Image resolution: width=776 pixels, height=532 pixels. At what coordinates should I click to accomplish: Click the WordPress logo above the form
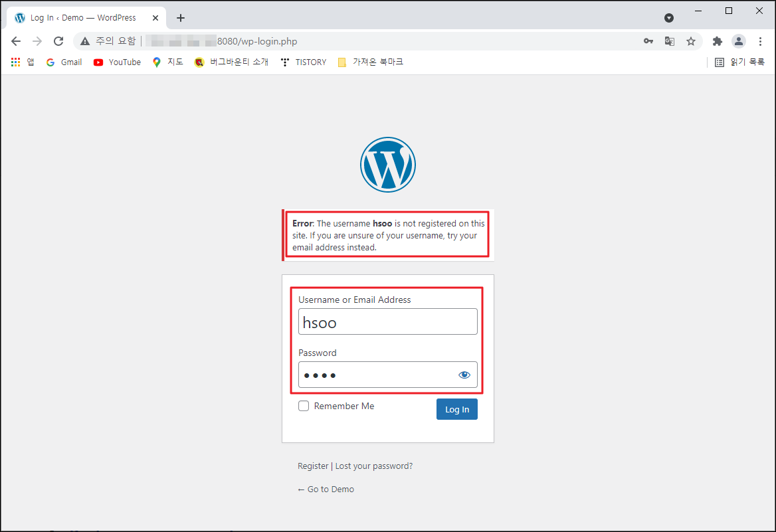387,165
